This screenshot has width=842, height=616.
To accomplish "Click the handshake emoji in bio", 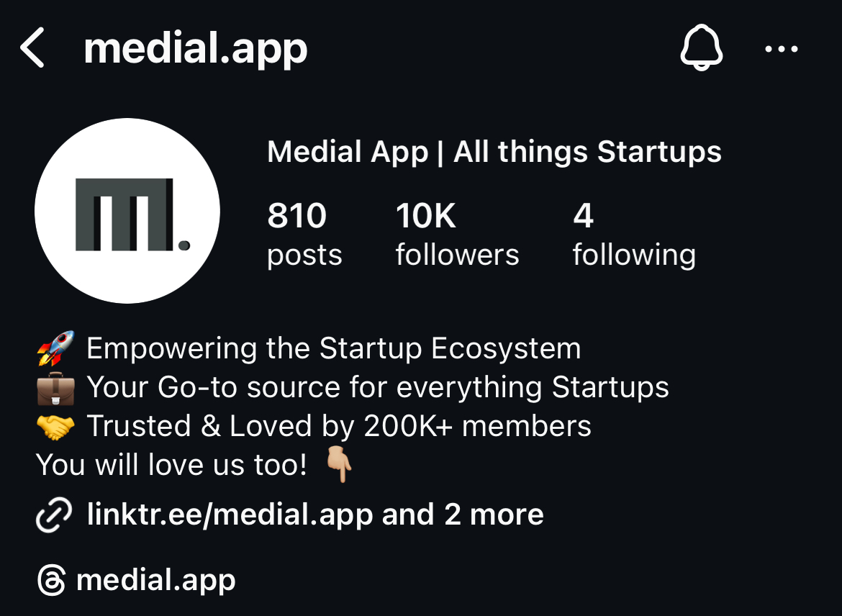I will (x=55, y=426).
